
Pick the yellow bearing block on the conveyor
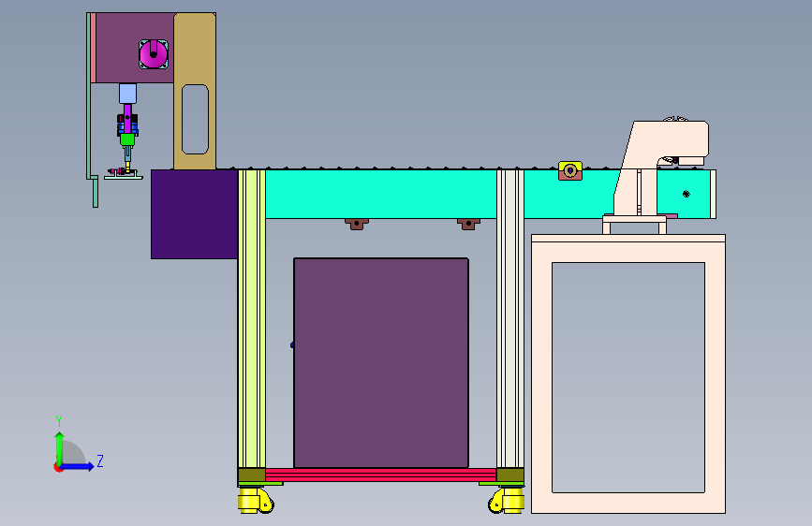(x=570, y=170)
